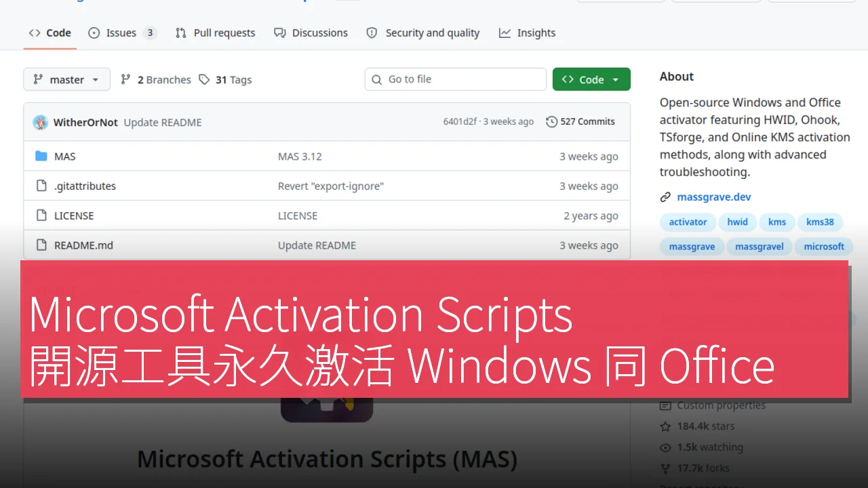Screen dimensions: 868x488
Task: Open the Insights tab
Action: point(527,33)
